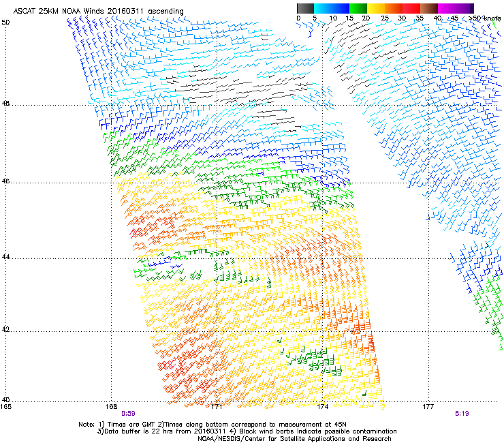Click the legend scale label '15'
This screenshot has height=443, width=504.
349,18
